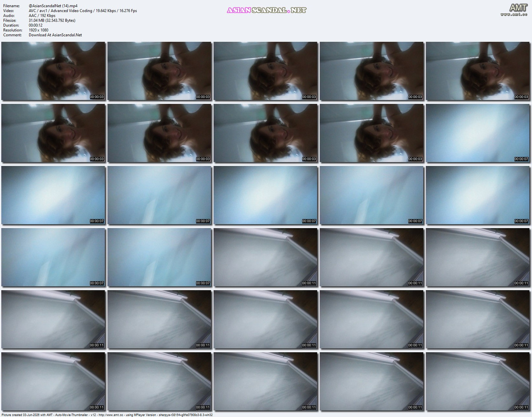This screenshot has height=417, width=532.
Task: Select the duration value "00:00:12"
Action: (35, 25)
